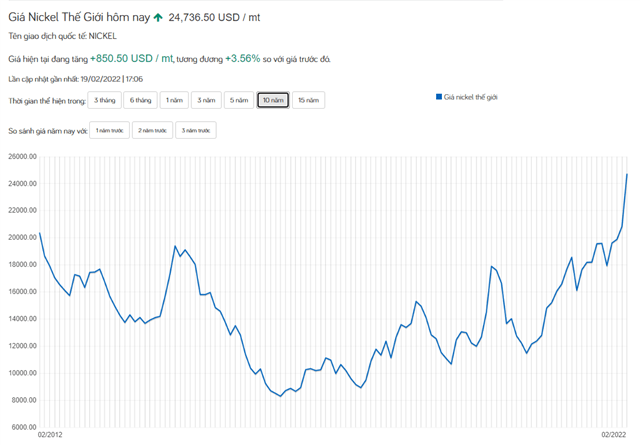Viewport: 640px width, 445px height.
Task: Compare with 2 năm trước prices
Action: pyautogui.click(x=153, y=131)
